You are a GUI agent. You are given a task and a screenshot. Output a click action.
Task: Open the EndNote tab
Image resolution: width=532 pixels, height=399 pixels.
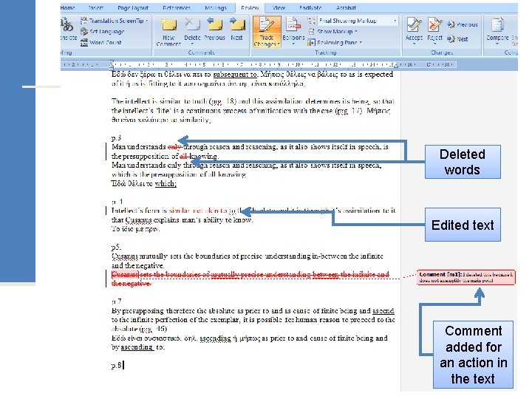click(310, 7)
